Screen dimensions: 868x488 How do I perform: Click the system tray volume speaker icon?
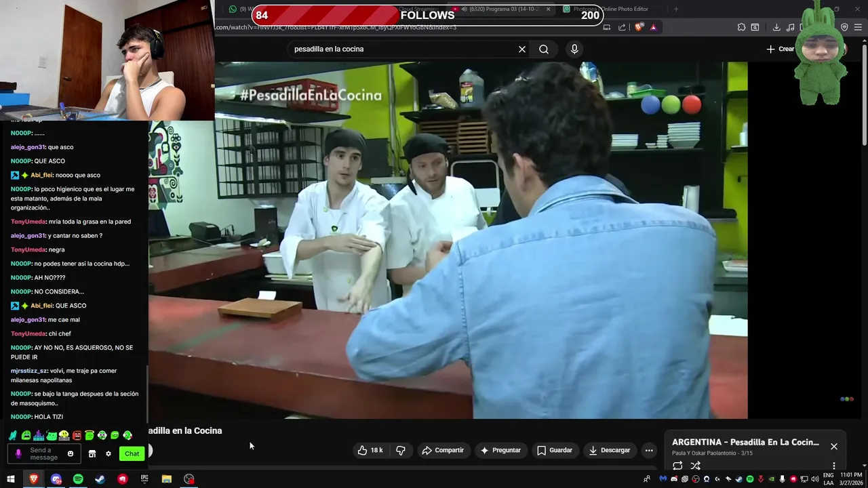coord(814,479)
